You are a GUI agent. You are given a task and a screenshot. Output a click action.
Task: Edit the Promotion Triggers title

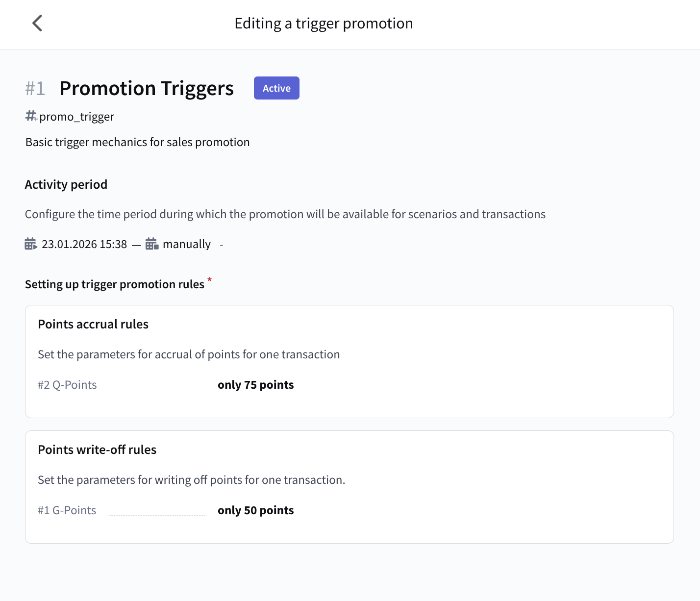pyautogui.click(x=147, y=89)
